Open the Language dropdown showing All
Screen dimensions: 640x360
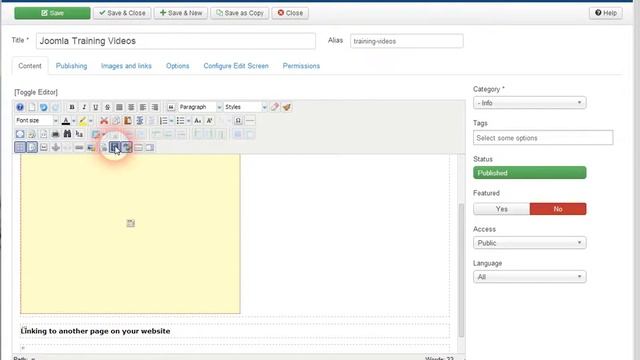tap(530, 277)
